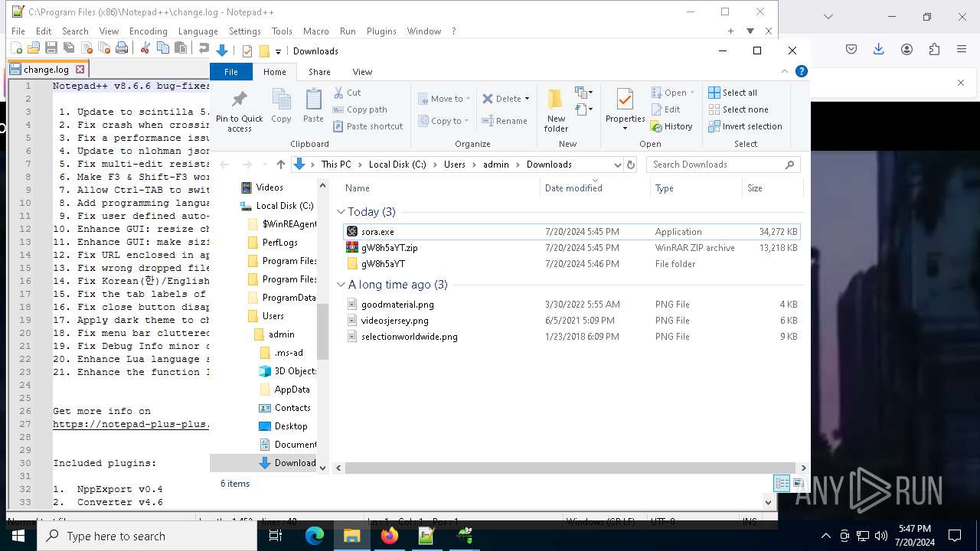Open the Customize Quick Access Toolbar dropdown

point(278,51)
